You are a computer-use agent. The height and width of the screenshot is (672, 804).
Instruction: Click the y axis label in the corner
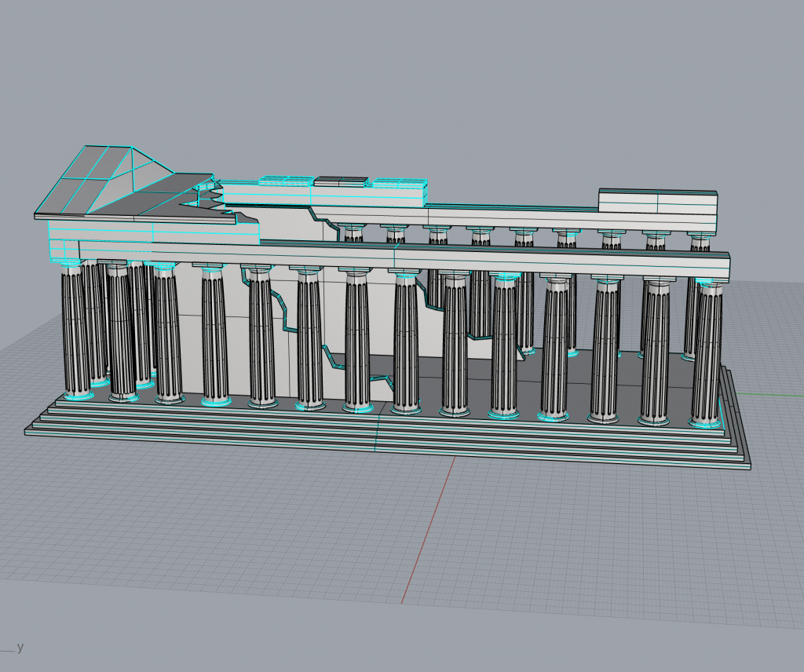pos(20,647)
